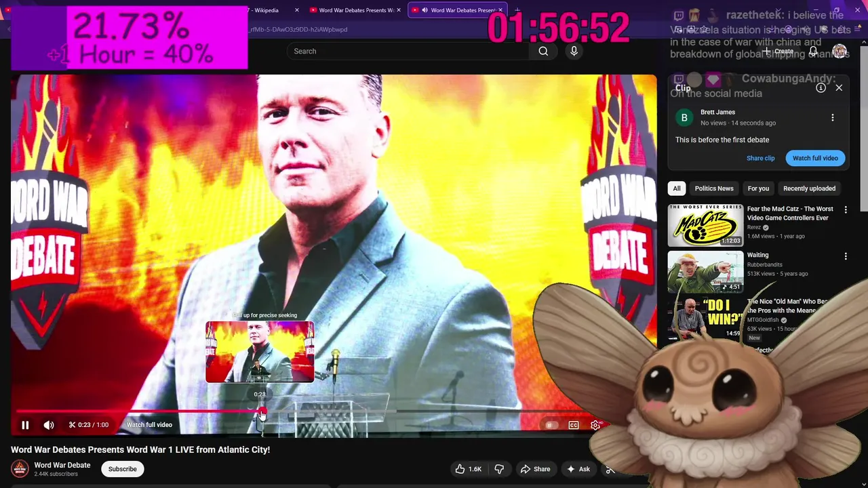Click the scissors clip icon in the player controls
868x488 pixels.
point(72,425)
